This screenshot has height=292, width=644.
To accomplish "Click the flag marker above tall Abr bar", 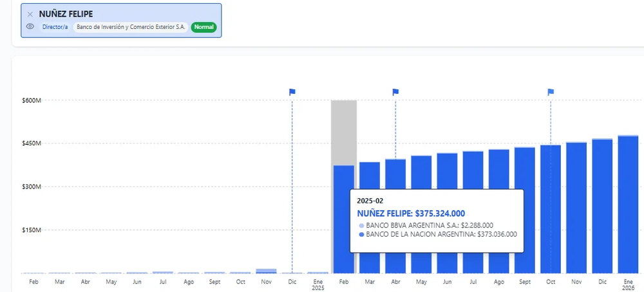I will tap(395, 92).
